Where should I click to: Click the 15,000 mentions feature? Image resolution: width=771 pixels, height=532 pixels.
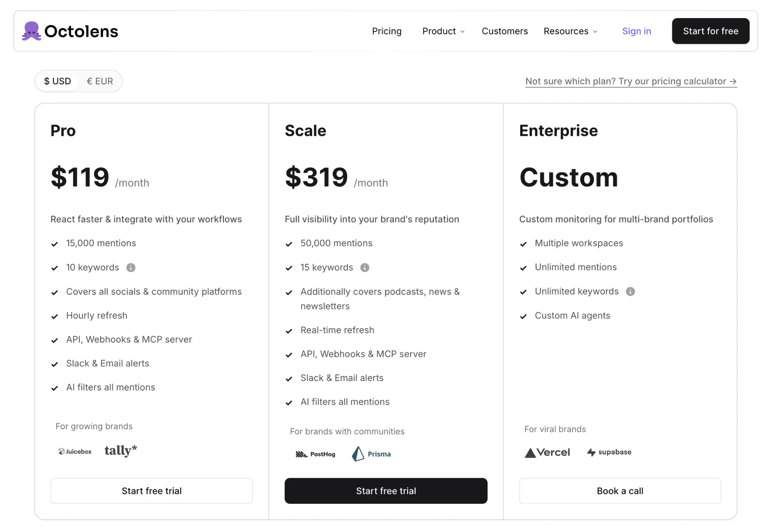tap(101, 243)
